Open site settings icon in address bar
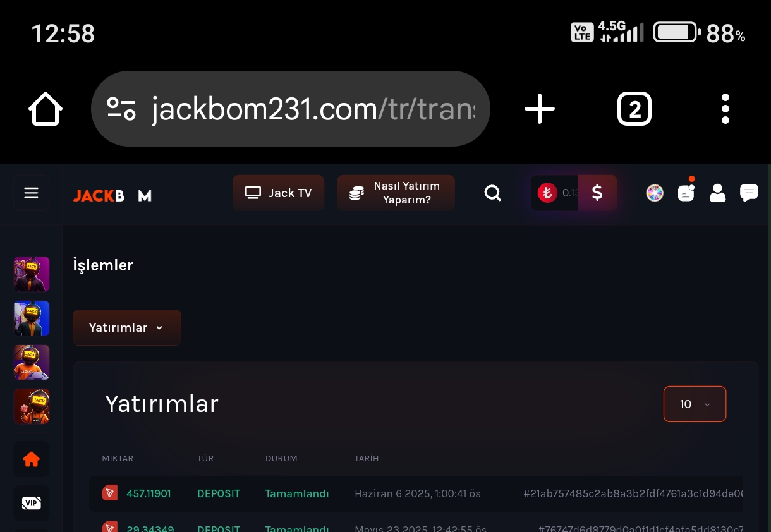The height and width of the screenshot is (532, 771). click(121, 109)
